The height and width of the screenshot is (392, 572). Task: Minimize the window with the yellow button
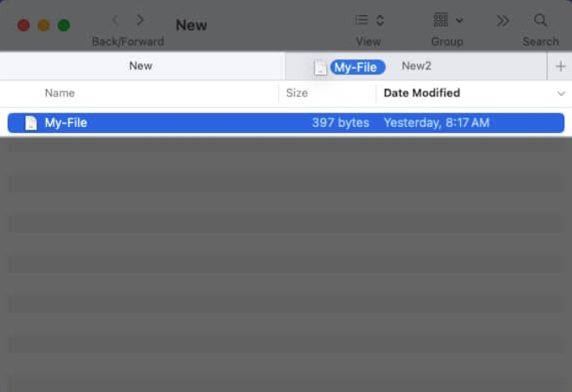[43, 25]
